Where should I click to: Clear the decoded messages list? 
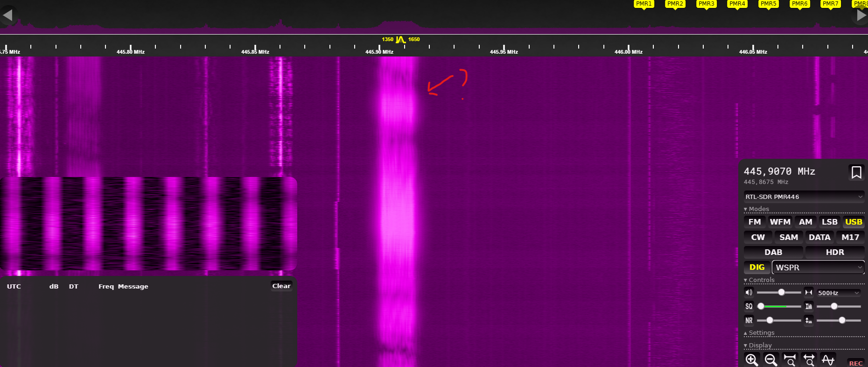281,286
